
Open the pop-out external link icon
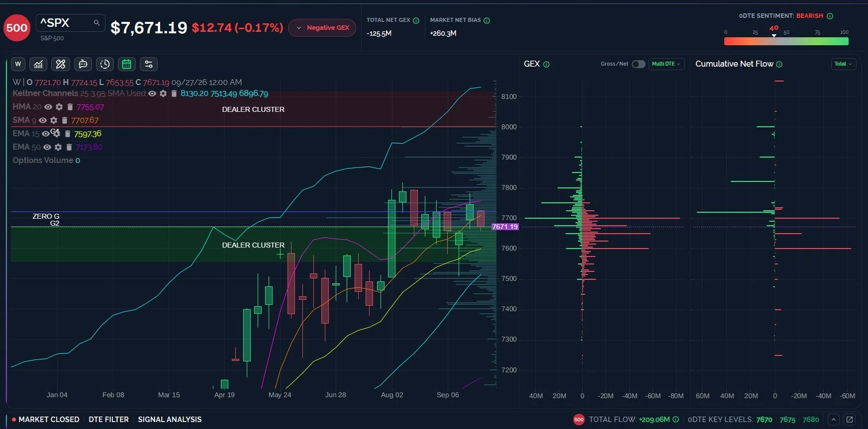pos(850,420)
